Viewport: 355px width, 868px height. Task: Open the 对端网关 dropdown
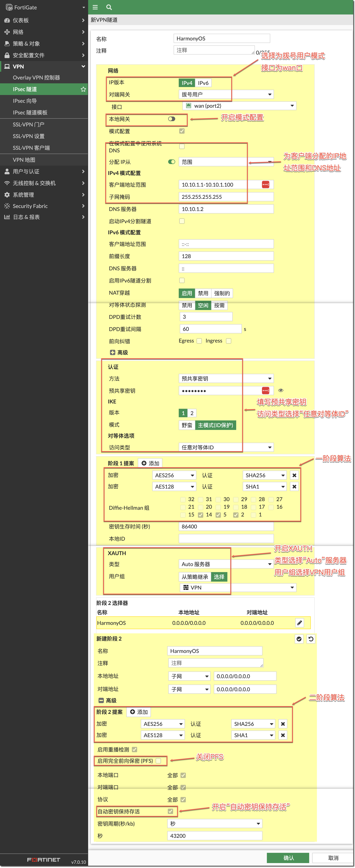269,94
